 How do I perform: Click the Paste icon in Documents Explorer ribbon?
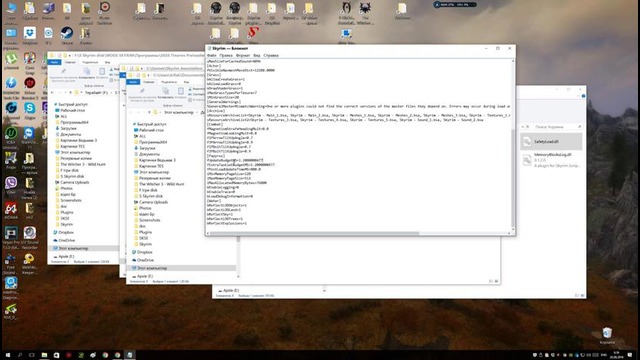[x=180, y=91]
